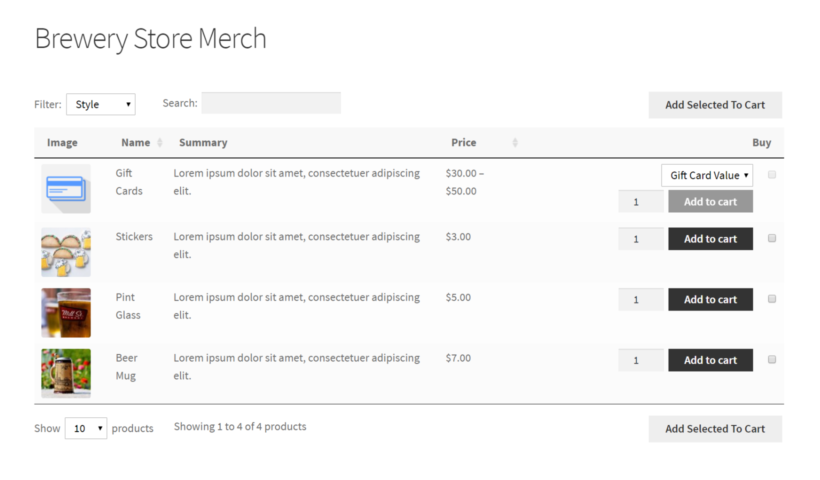Click the Stickers quantity field
Screen dimensions: 820x480
641,238
